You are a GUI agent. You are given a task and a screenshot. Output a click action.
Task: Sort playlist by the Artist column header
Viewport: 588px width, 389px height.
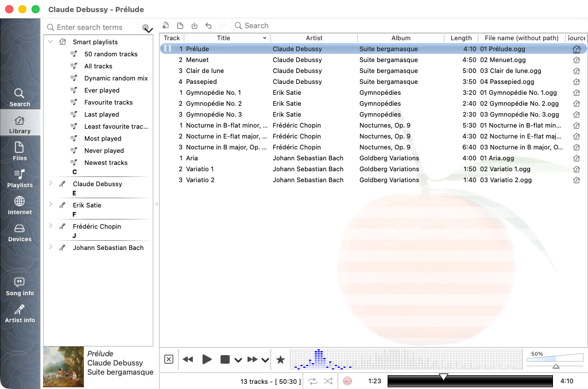[314, 38]
